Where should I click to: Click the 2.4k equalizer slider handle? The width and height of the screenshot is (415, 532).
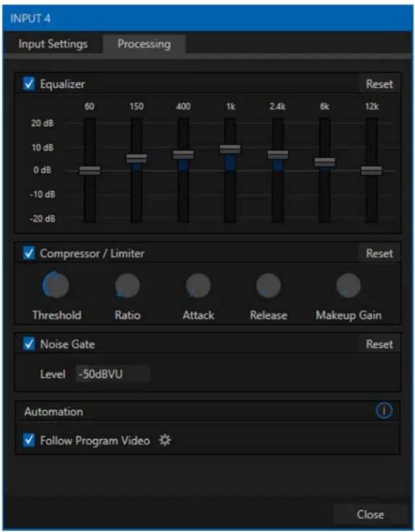coord(278,154)
